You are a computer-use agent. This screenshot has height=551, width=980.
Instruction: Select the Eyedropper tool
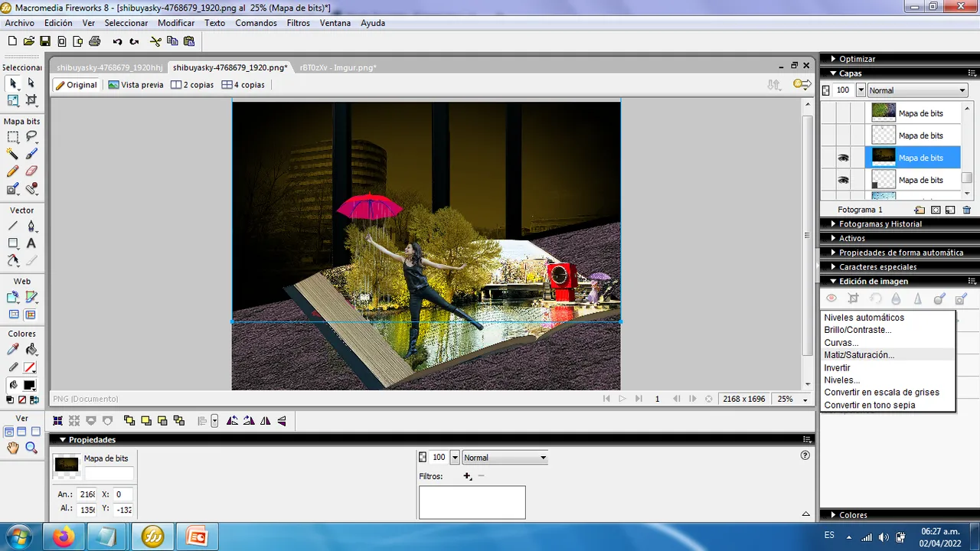point(13,350)
